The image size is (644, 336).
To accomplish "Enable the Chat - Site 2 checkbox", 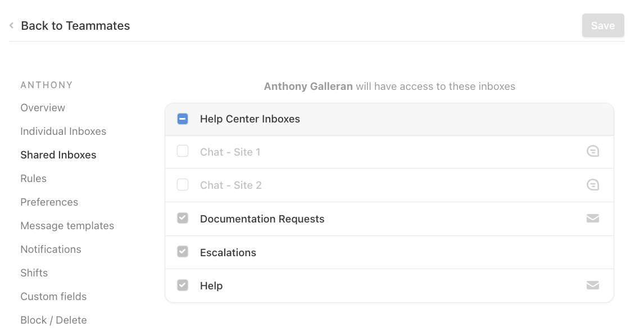I will click(182, 185).
